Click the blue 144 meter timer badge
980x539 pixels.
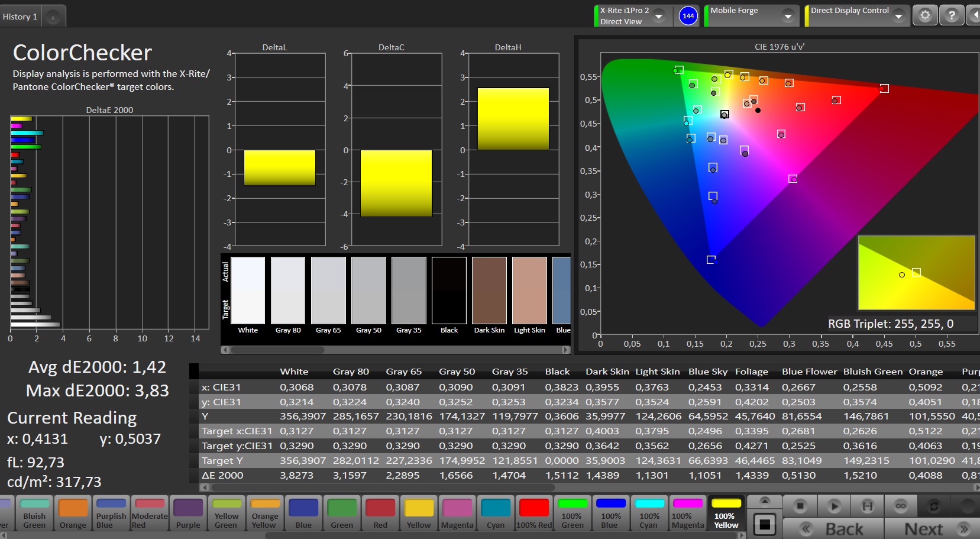[688, 16]
